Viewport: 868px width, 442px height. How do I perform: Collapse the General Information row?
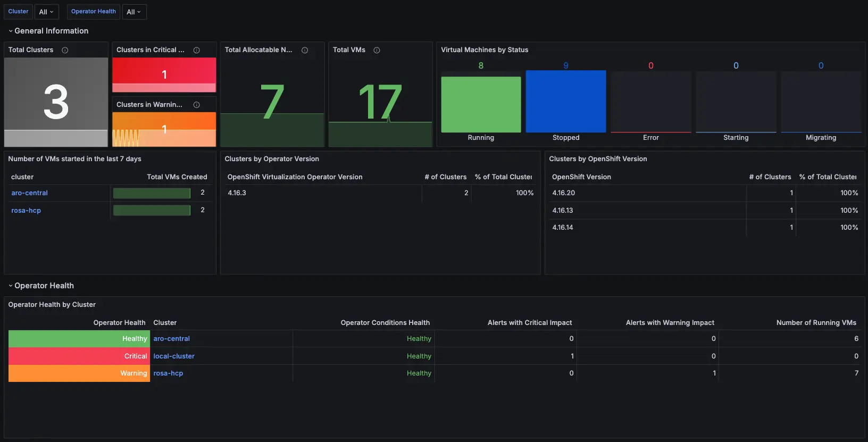pos(51,31)
